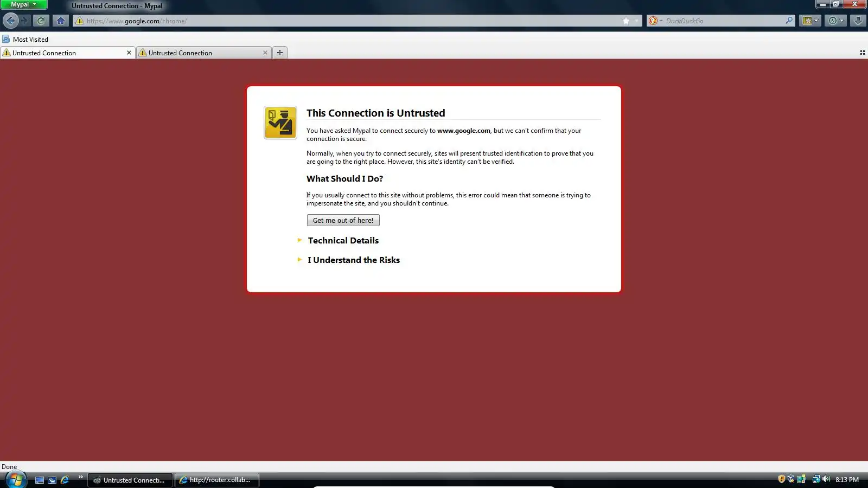Open the Mypal application menu
Viewport: 868px width, 488px height.
tap(24, 4)
